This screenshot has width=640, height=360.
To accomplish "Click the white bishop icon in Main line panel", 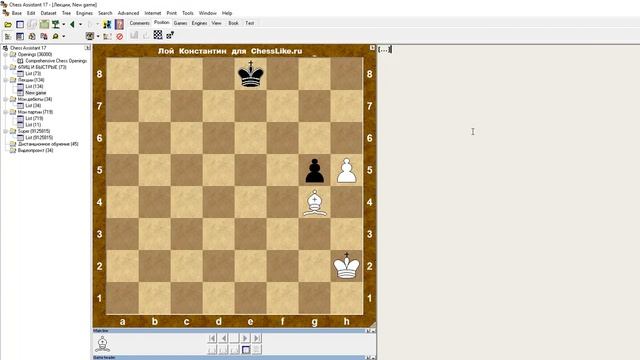I will (x=102, y=344).
